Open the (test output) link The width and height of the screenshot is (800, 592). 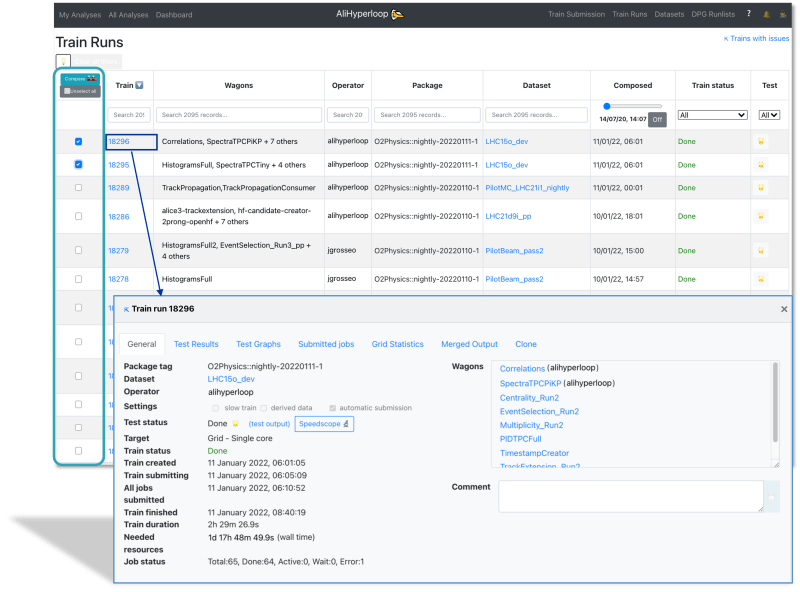pyautogui.click(x=269, y=424)
